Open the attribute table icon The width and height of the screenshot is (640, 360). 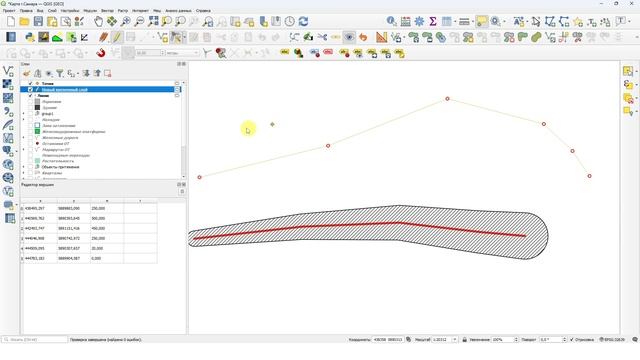click(447, 22)
